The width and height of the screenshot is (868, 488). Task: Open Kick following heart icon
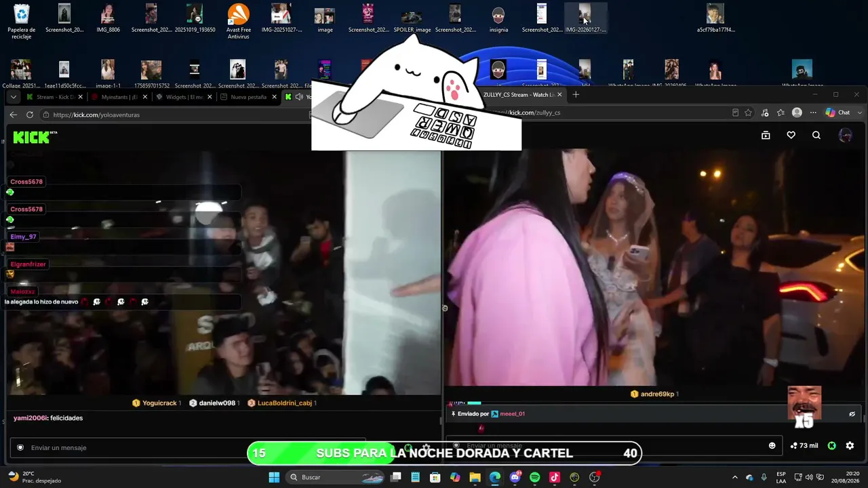791,136
